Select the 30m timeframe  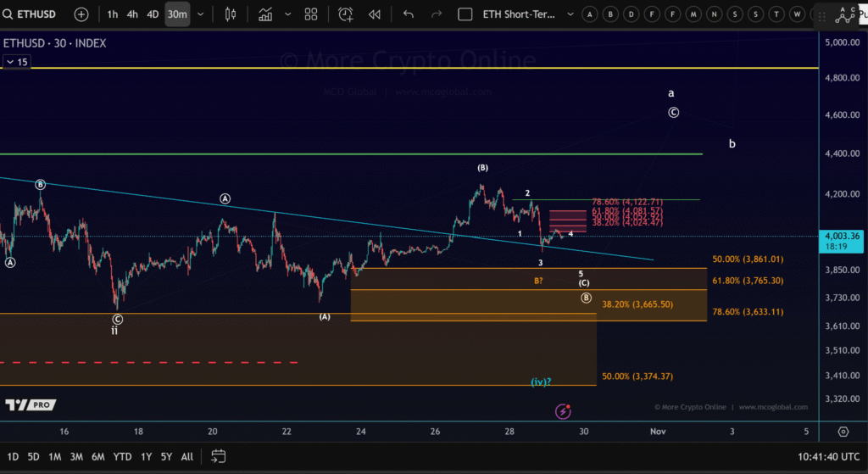[177, 14]
